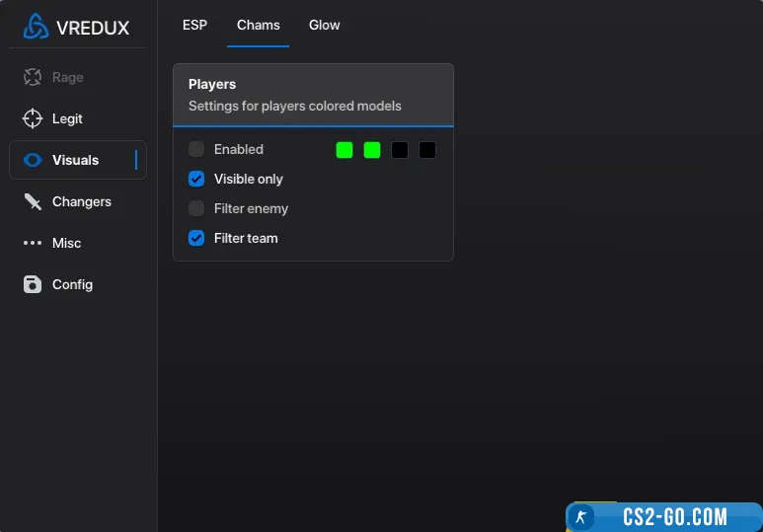This screenshot has width=763, height=532.
Task: Open Config via the save-disk icon
Action: 33,284
